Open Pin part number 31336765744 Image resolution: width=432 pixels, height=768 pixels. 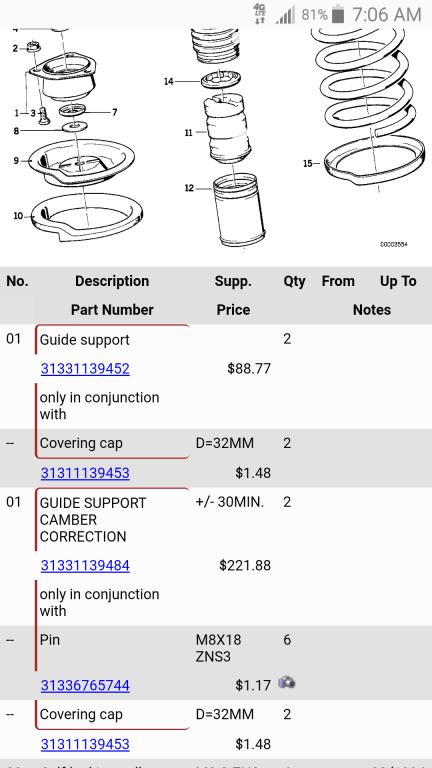(85, 685)
